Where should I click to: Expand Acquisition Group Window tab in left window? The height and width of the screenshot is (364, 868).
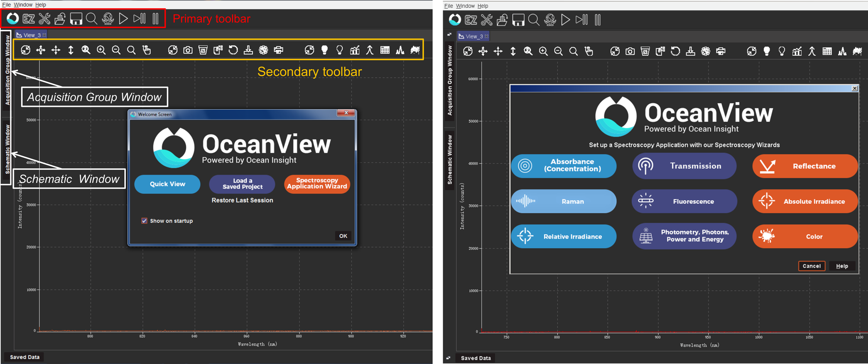coord(7,70)
